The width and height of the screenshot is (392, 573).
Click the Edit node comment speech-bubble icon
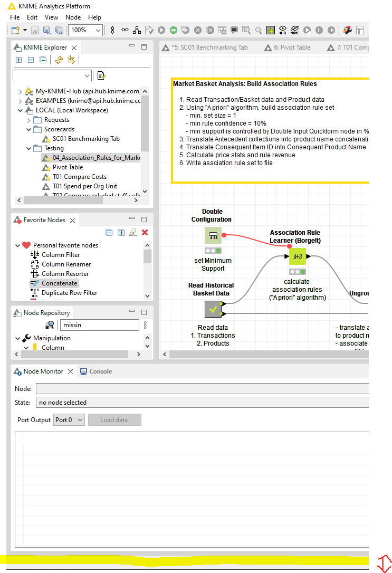click(x=234, y=30)
